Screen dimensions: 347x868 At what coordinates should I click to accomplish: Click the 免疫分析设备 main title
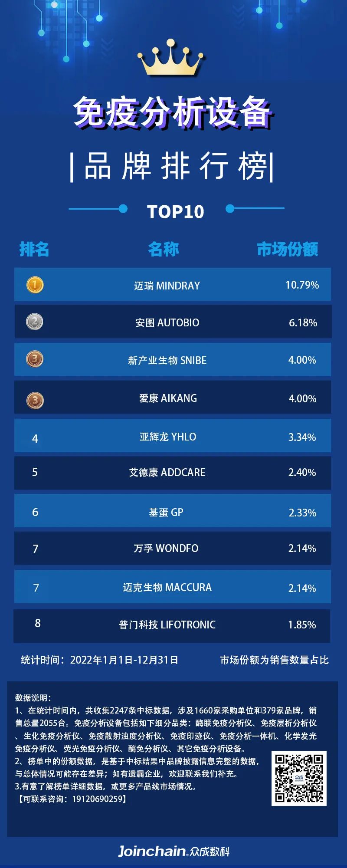coord(173,113)
